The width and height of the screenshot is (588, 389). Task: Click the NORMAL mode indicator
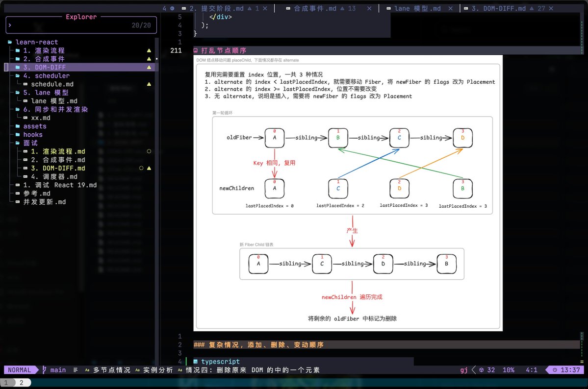tap(20, 370)
